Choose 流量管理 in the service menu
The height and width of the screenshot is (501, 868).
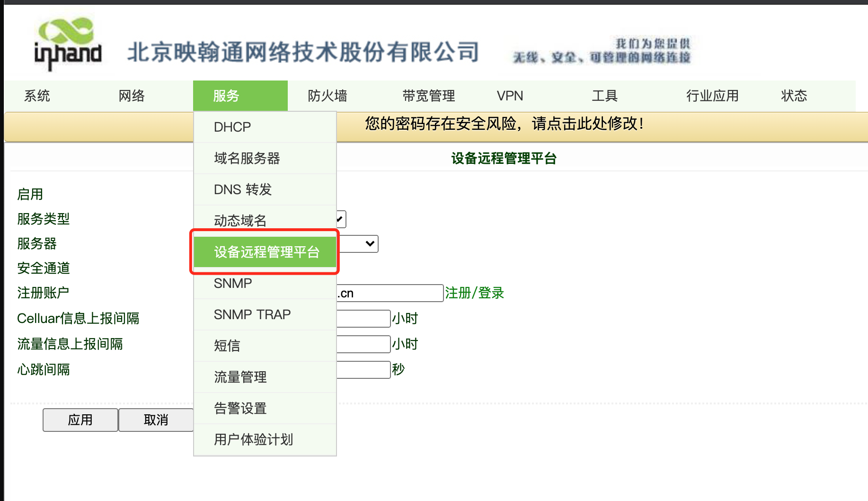(x=240, y=377)
